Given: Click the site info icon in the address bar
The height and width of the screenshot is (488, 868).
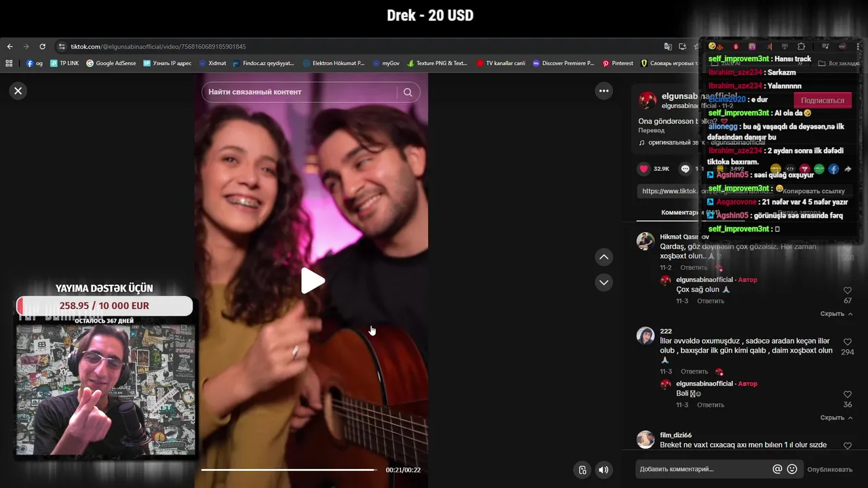Looking at the screenshot, I should [62, 47].
